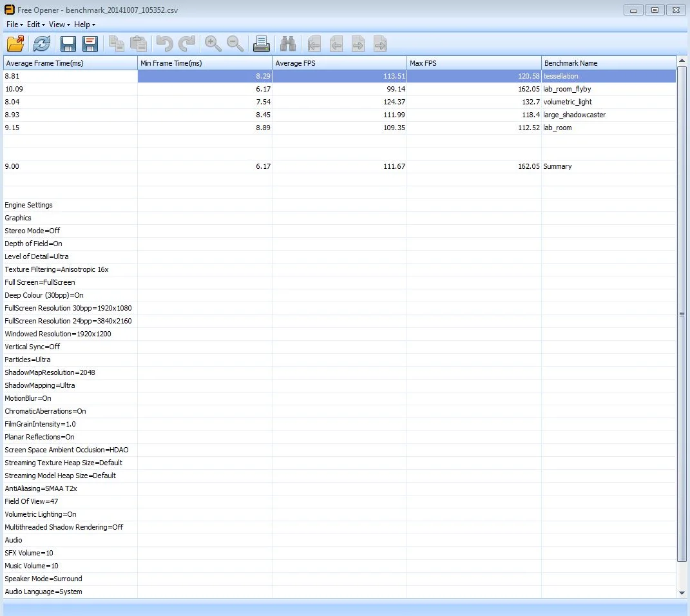Click the Redo arrow icon
The image size is (690, 616).
[187, 44]
